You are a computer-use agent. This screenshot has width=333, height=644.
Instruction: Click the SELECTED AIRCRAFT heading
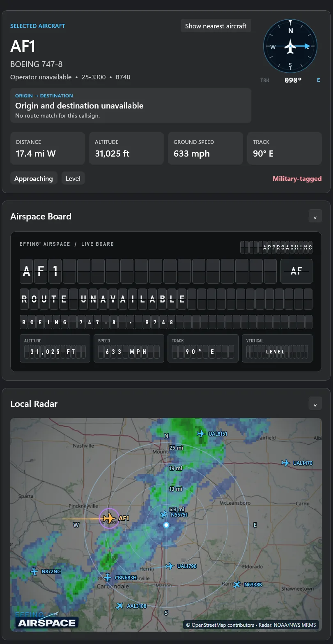click(38, 26)
